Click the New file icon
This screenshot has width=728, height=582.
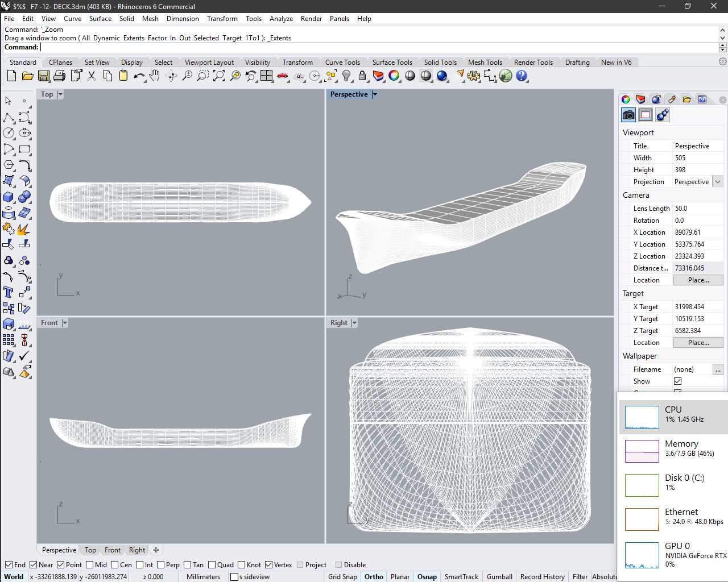[x=11, y=76]
